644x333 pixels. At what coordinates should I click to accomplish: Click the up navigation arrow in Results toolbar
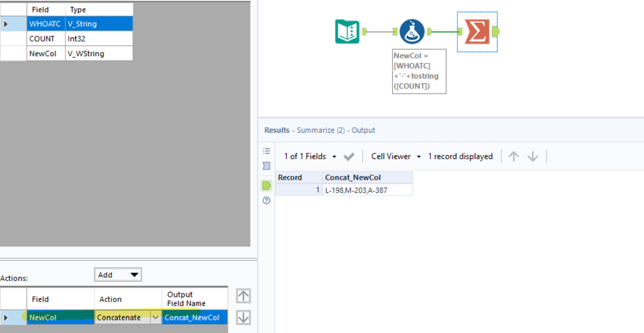click(x=513, y=156)
